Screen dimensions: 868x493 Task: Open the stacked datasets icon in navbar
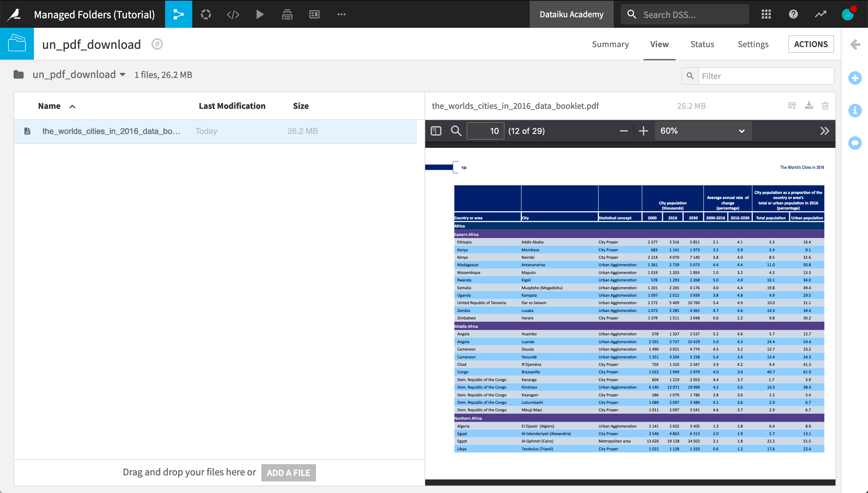287,14
